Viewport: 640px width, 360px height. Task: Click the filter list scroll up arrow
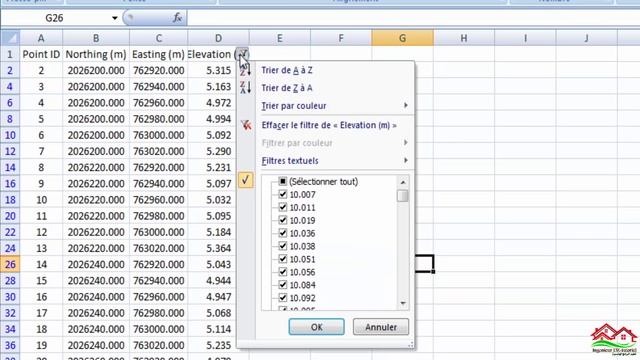[403, 182]
